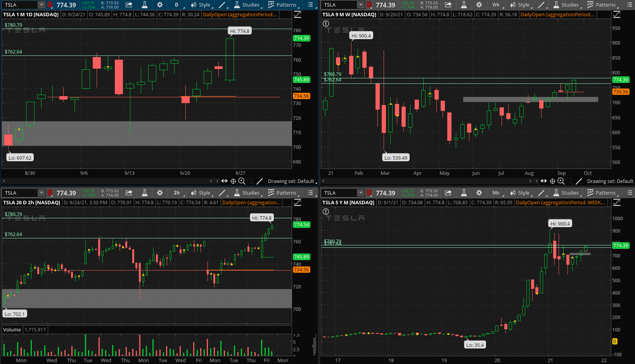Expand symbol dropdown arrow in daily chart
Screen dimensions: 635x364
click(x=41, y=4)
